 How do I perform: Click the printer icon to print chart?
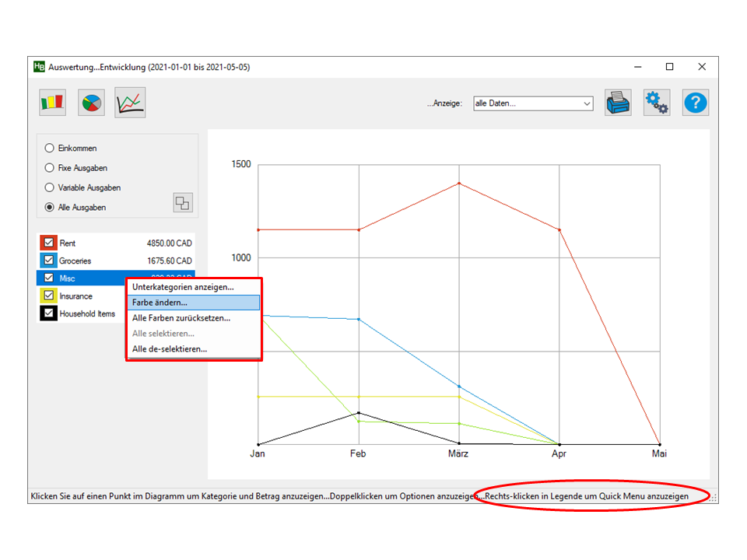click(x=618, y=103)
